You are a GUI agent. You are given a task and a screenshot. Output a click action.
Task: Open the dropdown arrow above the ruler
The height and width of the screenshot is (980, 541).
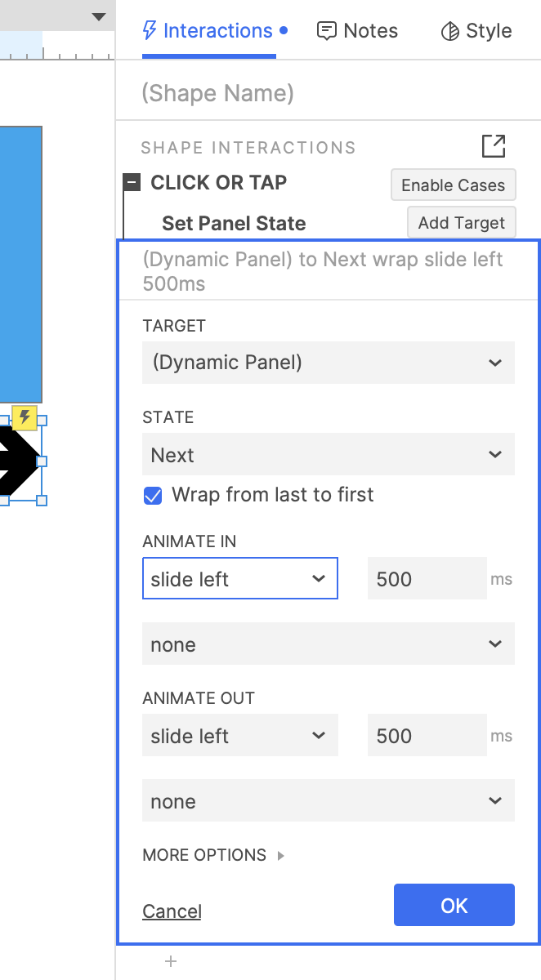99,16
